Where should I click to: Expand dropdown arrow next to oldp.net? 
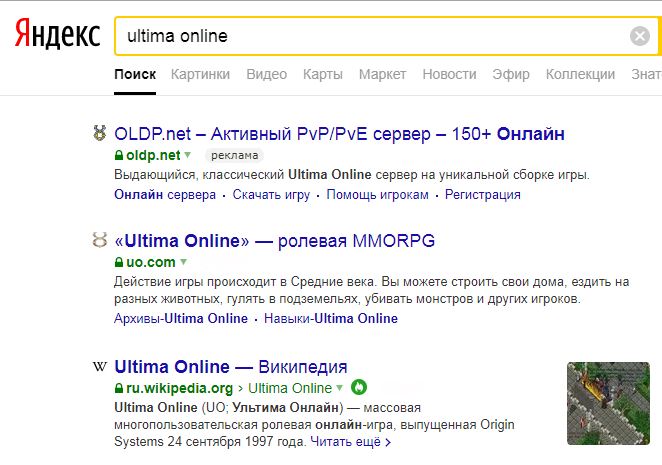click(x=187, y=155)
